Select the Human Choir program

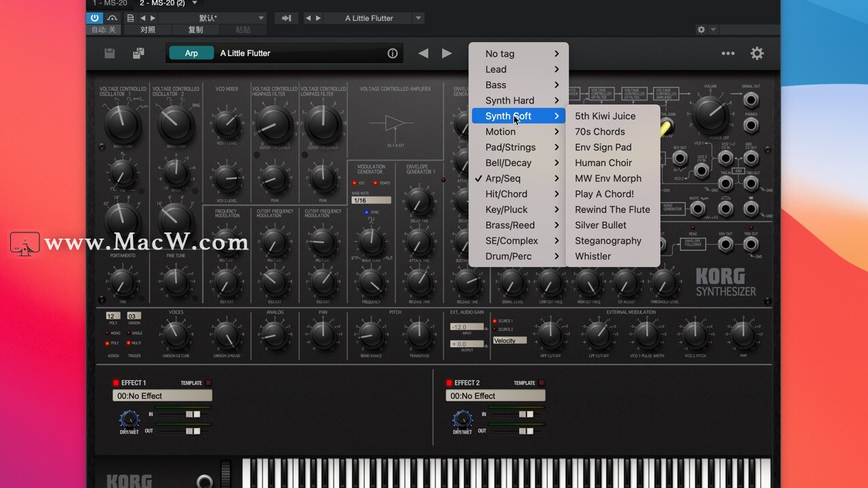(613, 163)
